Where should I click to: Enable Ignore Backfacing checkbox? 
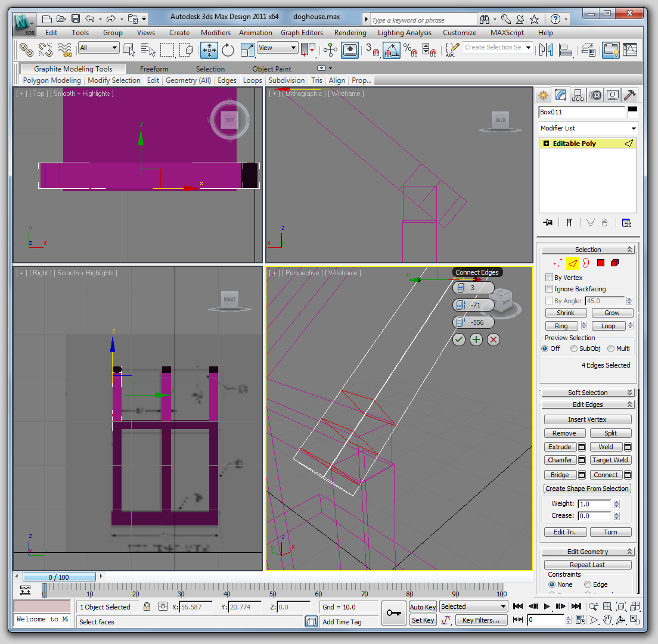(x=550, y=289)
